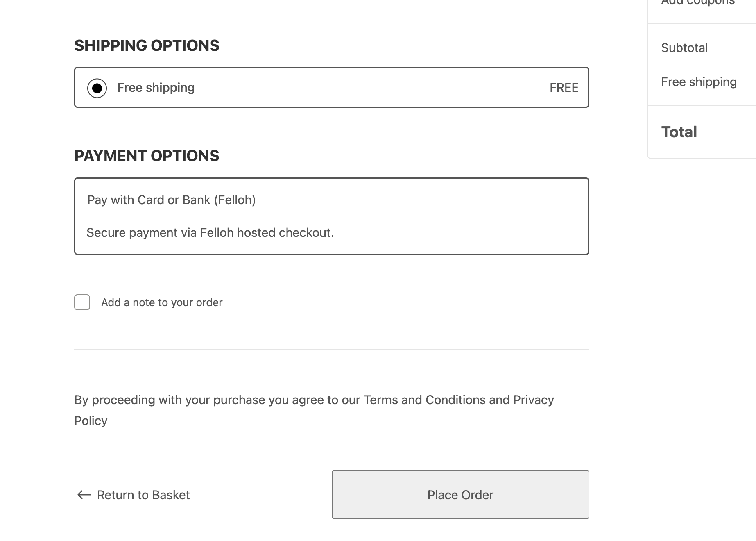Click the FREE price label in shipping option
Image resolution: width=756 pixels, height=541 pixels.
pos(564,88)
